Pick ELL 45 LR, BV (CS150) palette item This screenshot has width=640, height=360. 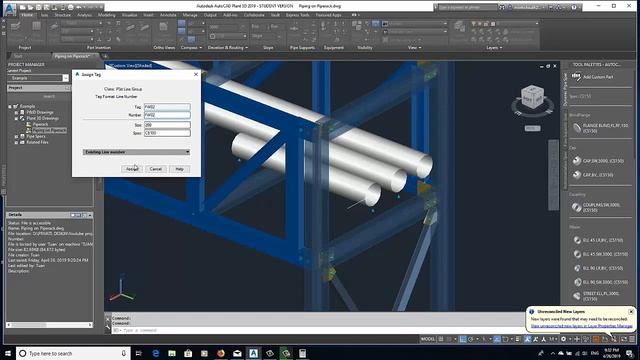599,240
